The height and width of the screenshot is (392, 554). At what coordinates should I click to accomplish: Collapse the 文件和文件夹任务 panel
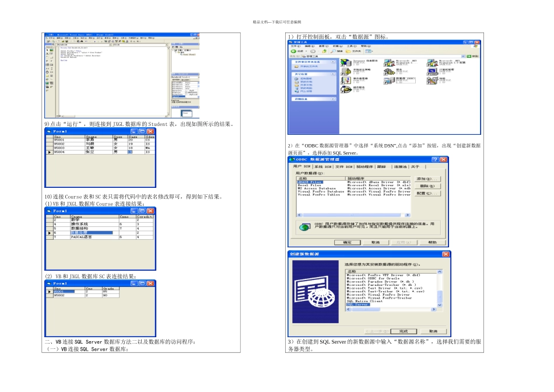(x=333, y=62)
